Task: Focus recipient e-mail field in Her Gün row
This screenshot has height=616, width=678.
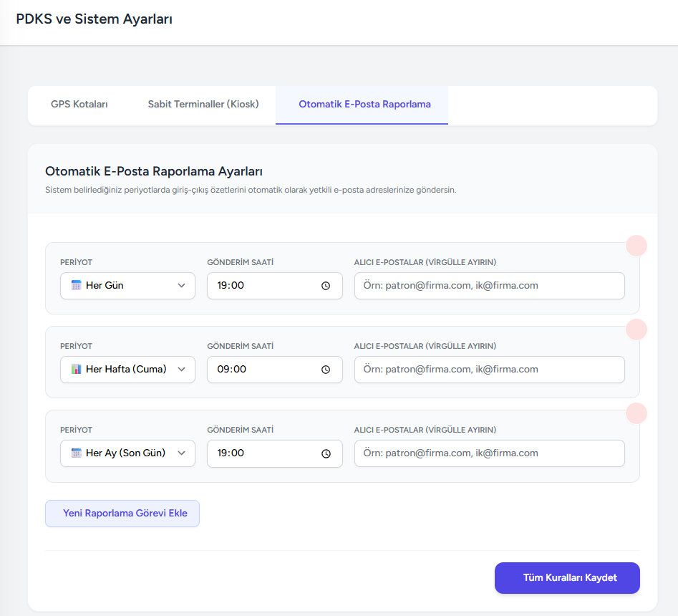Action: [489, 286]
